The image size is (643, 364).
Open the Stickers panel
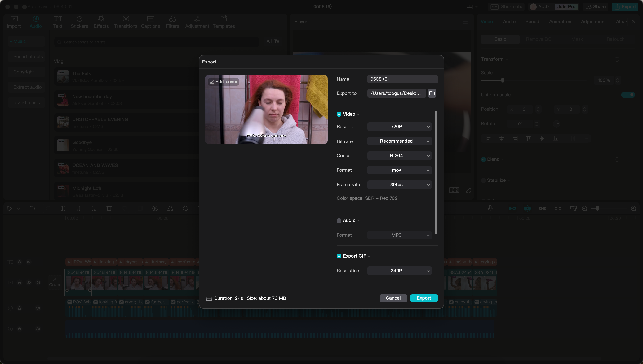79,21
